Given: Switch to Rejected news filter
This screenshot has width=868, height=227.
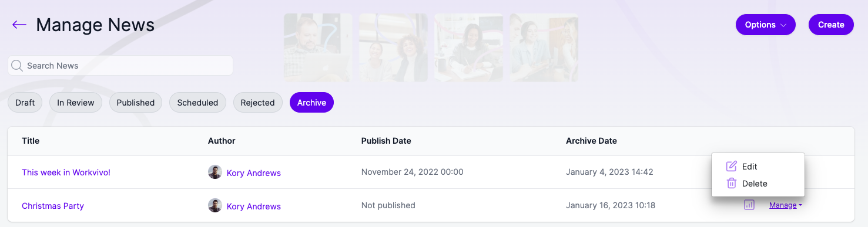Looking at the screenshot, I should [257, 103].
